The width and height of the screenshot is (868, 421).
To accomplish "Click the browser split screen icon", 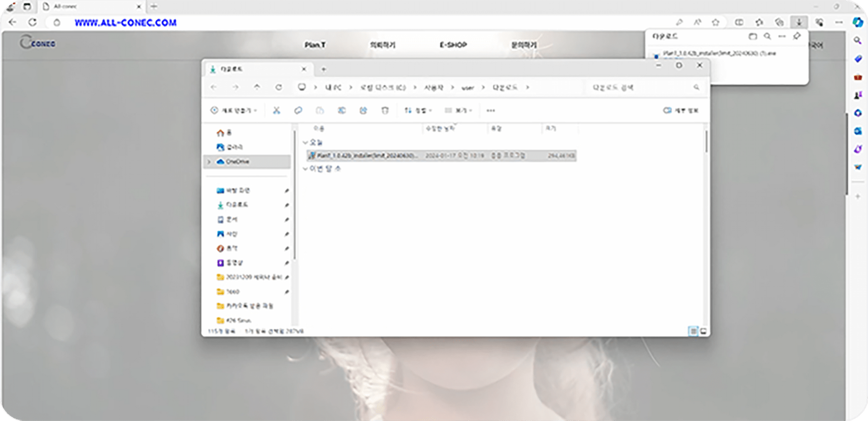I will pyautogui.click(x=739, y=22).
